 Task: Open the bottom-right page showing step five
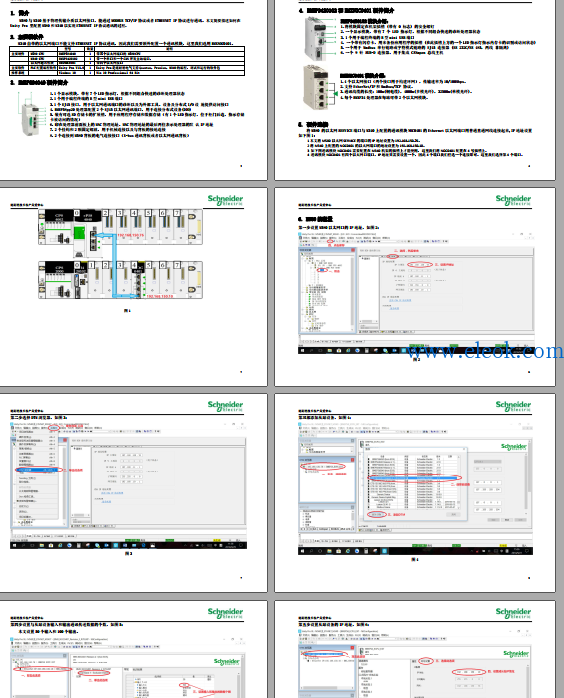(x=415, y=649)
